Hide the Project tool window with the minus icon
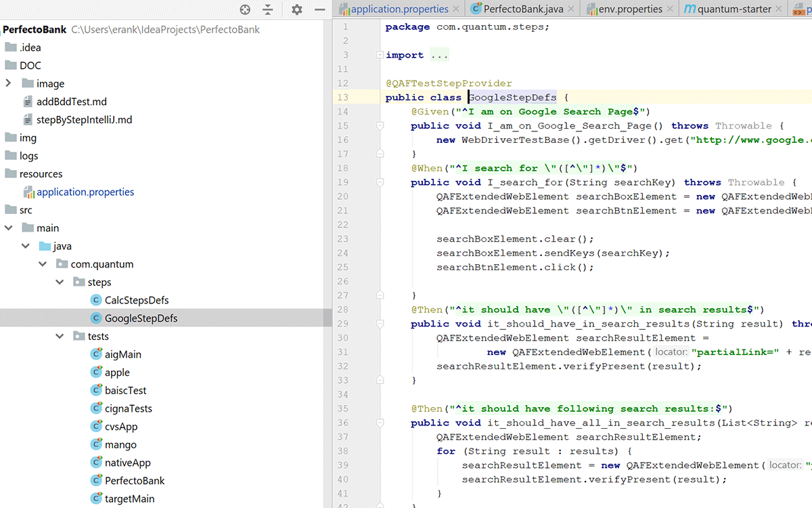Viewport: 812px width, 508px height. click(x=319, y=9)
